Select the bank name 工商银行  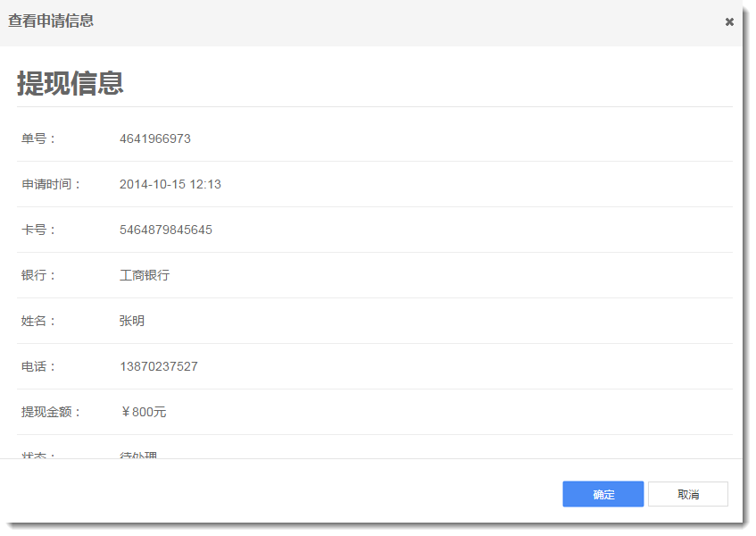(x=145, y=275)
